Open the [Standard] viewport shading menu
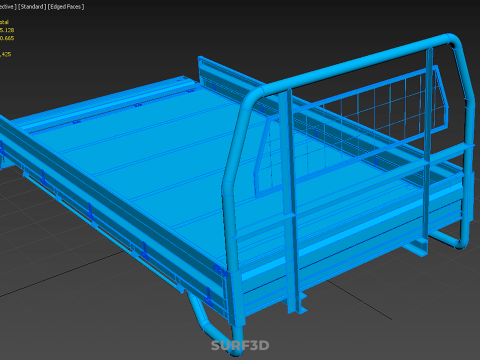Viewport: 480px width, 360px height. pos(32,7)
